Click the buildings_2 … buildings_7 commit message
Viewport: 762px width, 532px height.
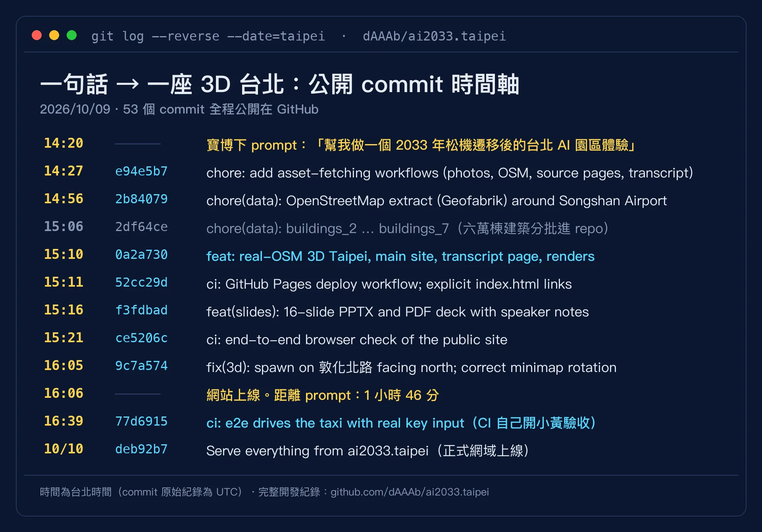point(408,229)
